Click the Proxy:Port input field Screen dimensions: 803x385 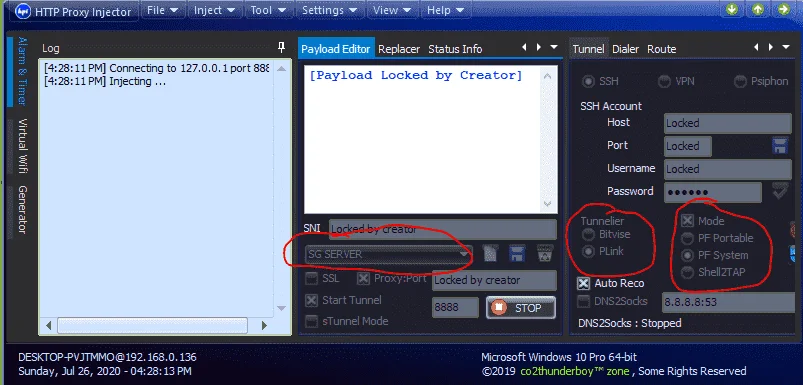point(494,281)
